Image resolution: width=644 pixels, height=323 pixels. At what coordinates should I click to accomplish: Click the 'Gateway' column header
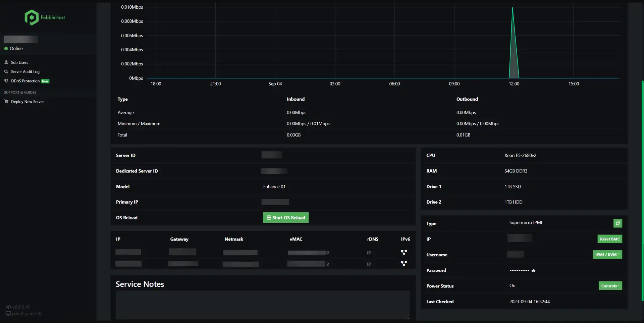(x=179, y=239)
